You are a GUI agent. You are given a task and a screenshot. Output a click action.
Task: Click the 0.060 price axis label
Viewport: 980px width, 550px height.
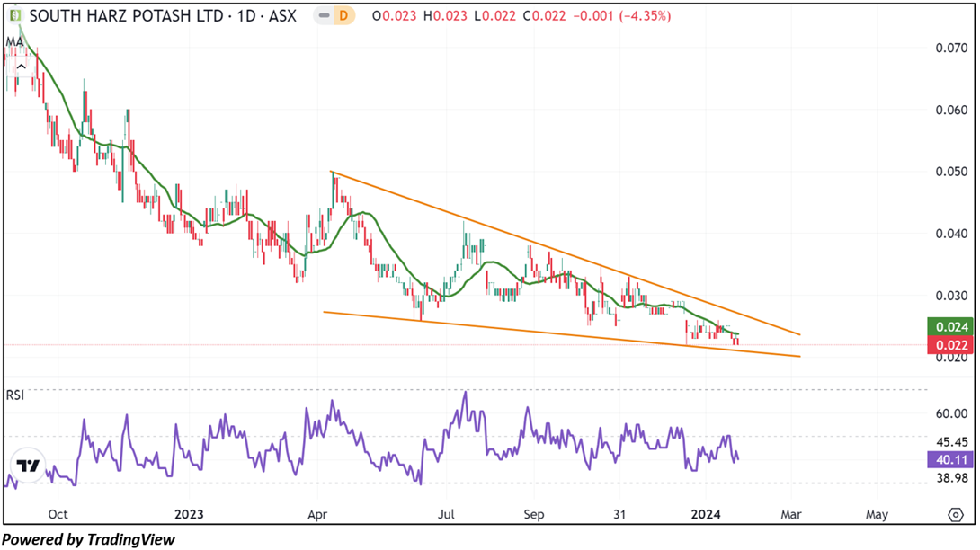point(951,110)
